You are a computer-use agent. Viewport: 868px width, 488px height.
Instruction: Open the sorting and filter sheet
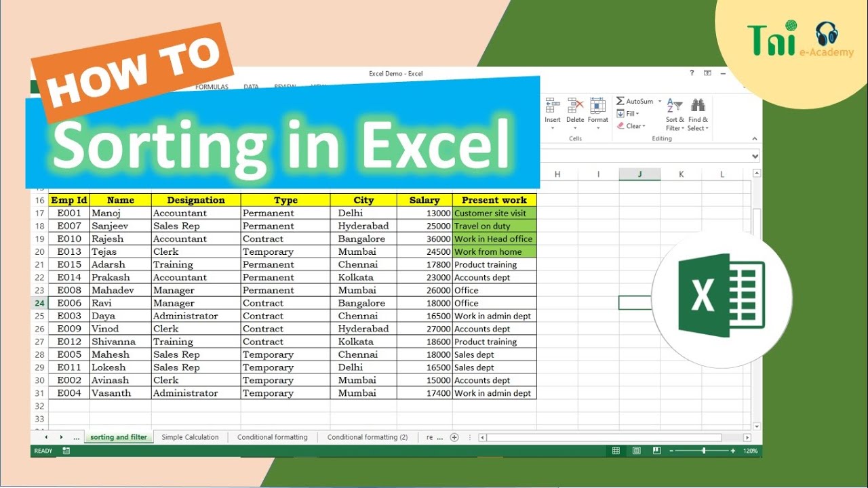pyautogui.click(x=119, y=437)
